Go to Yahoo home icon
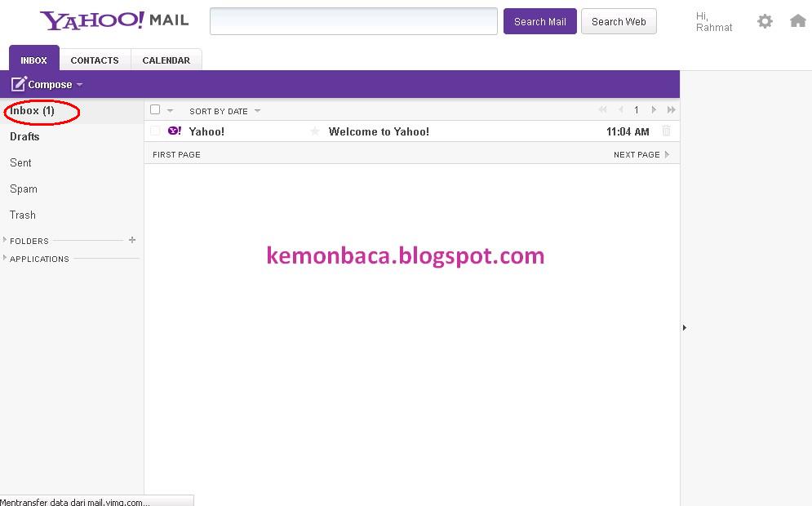 (798, 20)
